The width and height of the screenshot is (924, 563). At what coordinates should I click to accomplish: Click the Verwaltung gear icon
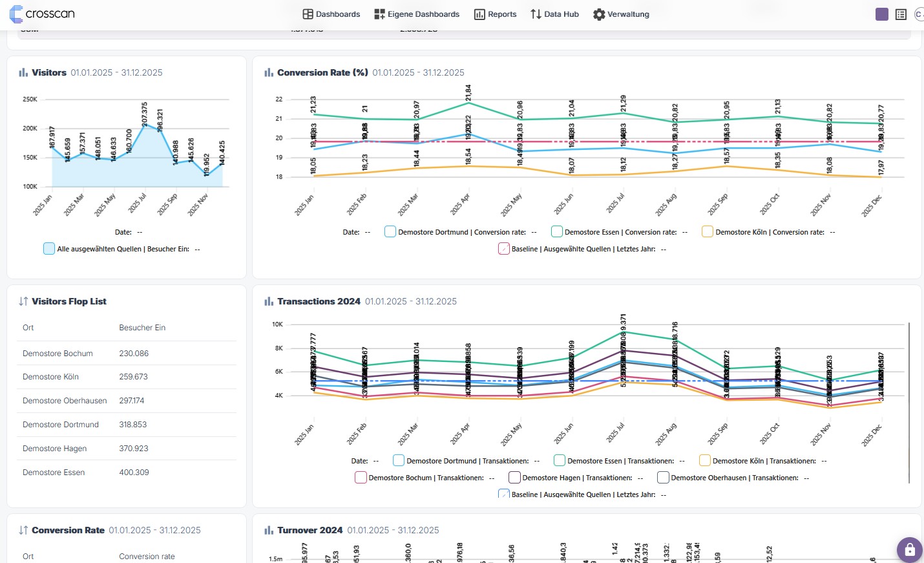(599, 14)
